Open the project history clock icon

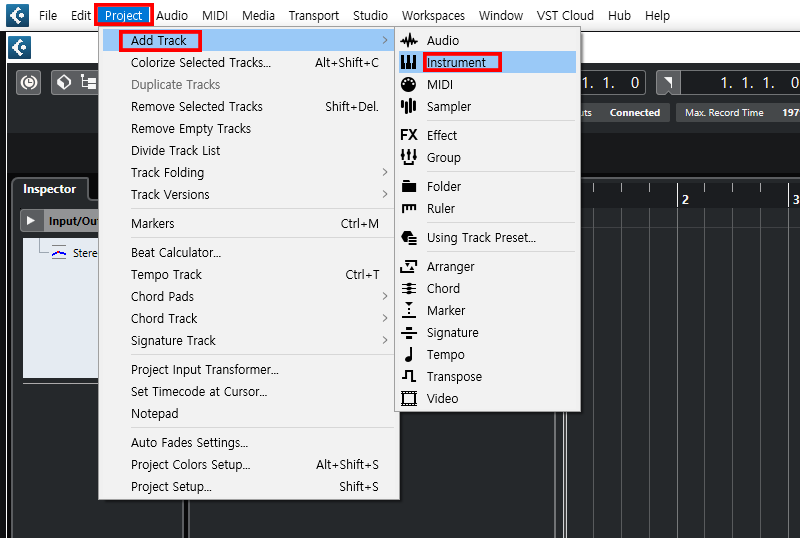29,83
